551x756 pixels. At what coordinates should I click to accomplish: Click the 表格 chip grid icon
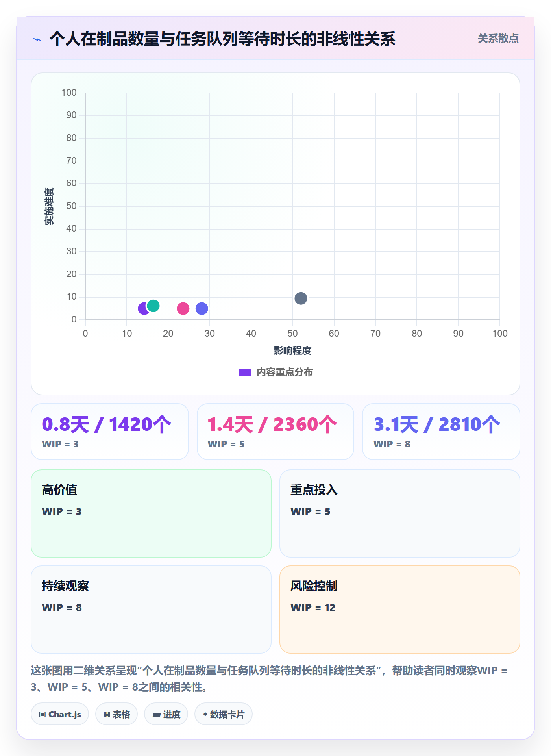pyautogui.click(x=107, y=714)
